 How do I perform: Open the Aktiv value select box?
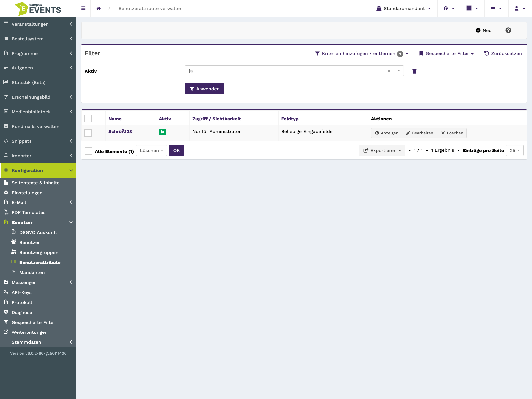pos(294,71)
